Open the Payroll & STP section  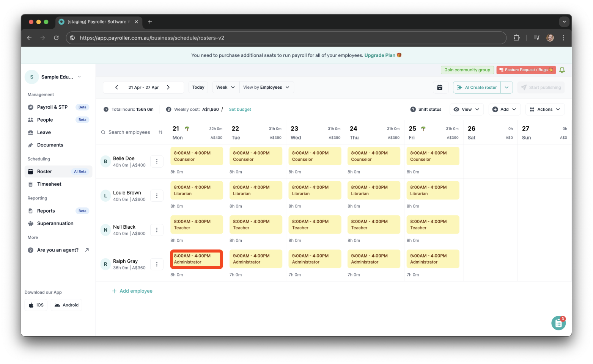[52, 107]
